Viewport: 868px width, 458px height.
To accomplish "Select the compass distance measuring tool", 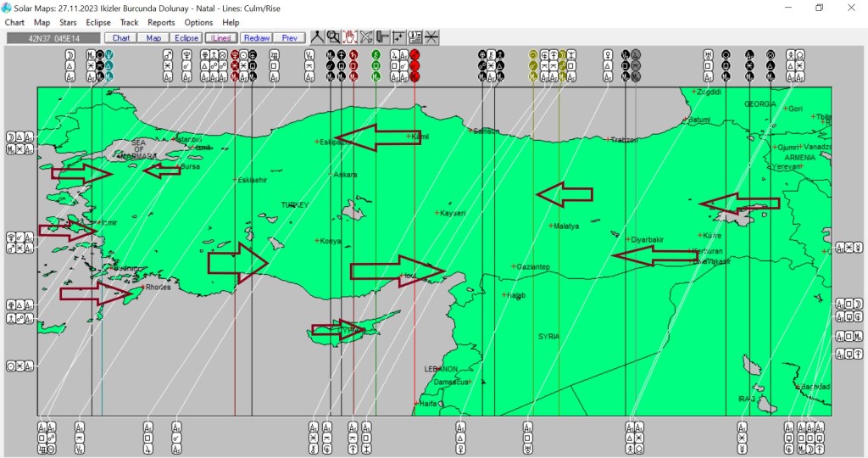I will coord(317,37).
